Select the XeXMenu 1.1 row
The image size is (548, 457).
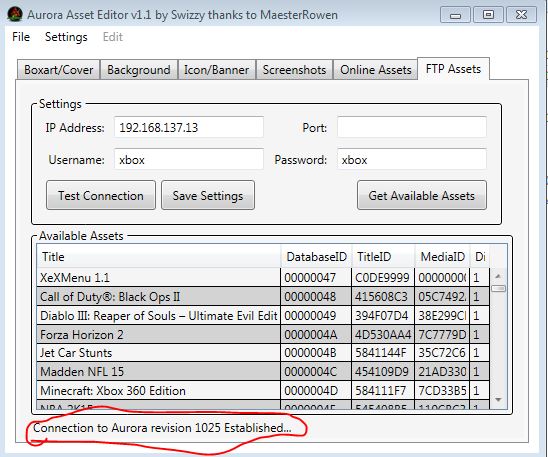point(263,278)
